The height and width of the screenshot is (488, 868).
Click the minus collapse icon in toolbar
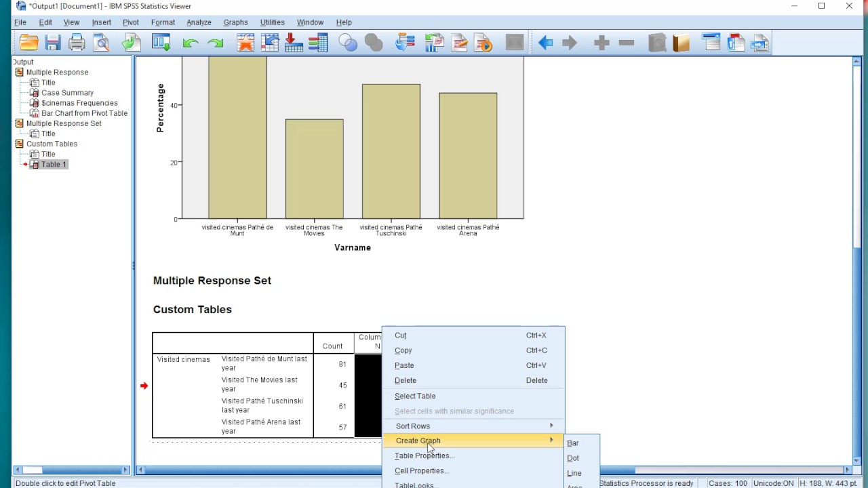(627, 43)
